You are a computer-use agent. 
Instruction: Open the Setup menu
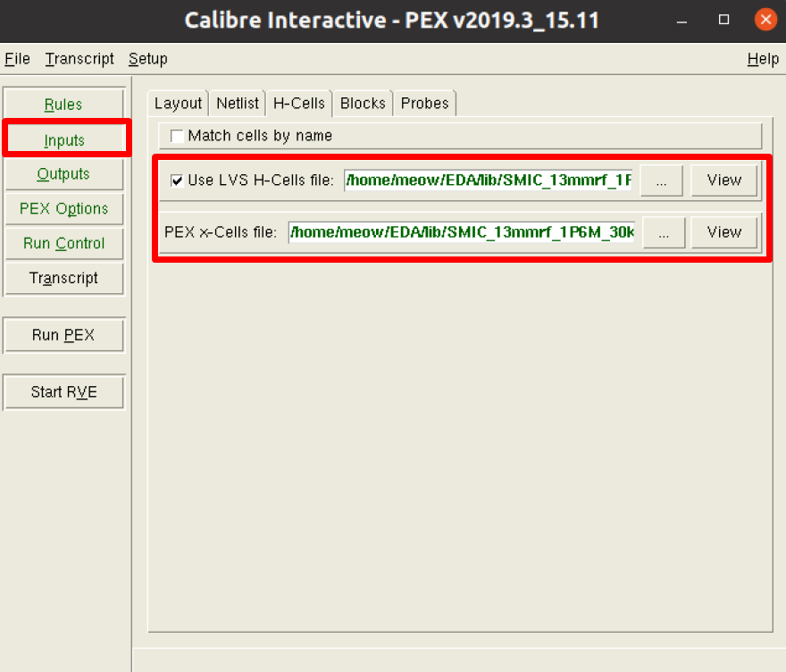pos(148,59)
